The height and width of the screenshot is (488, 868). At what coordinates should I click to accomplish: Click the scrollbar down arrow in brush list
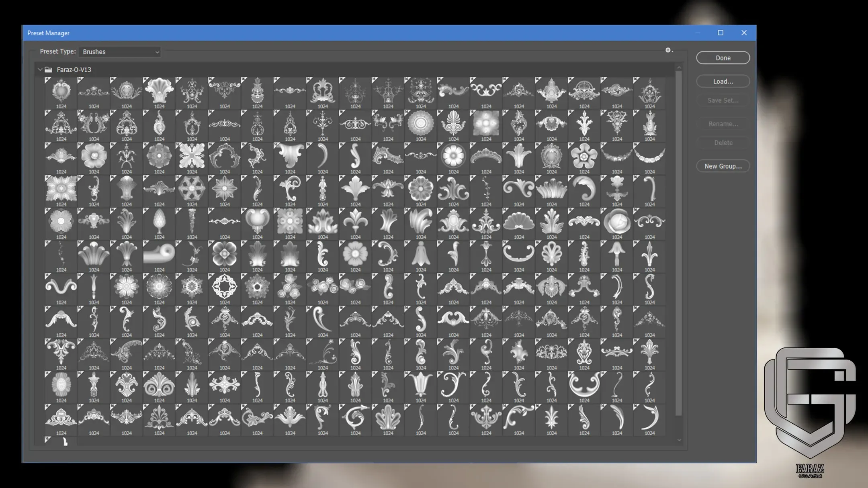(679, 440)
